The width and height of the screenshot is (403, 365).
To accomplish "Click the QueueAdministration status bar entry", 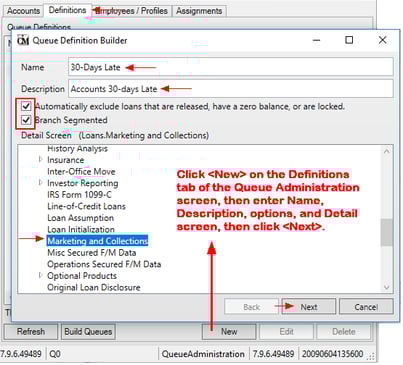I will click(x=203, y=354).
